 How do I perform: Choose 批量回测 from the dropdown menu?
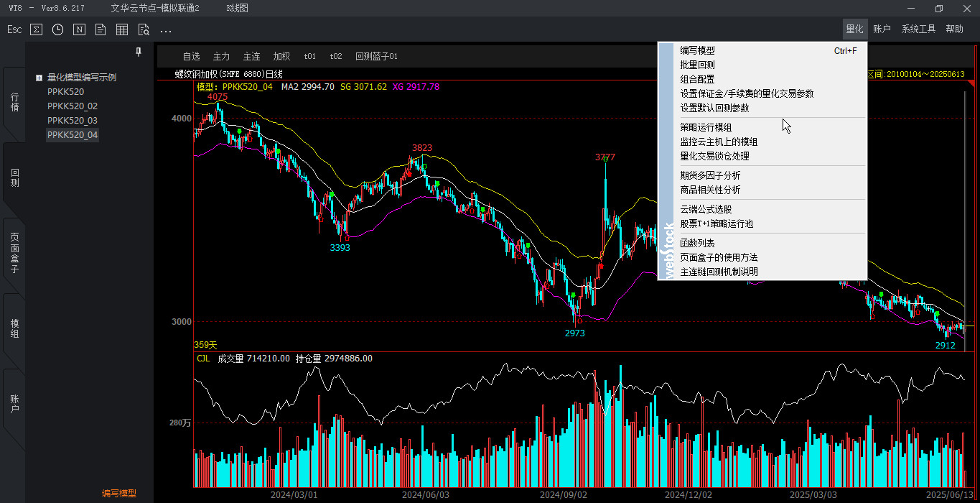pyautogui.click(x=697, y=65)
